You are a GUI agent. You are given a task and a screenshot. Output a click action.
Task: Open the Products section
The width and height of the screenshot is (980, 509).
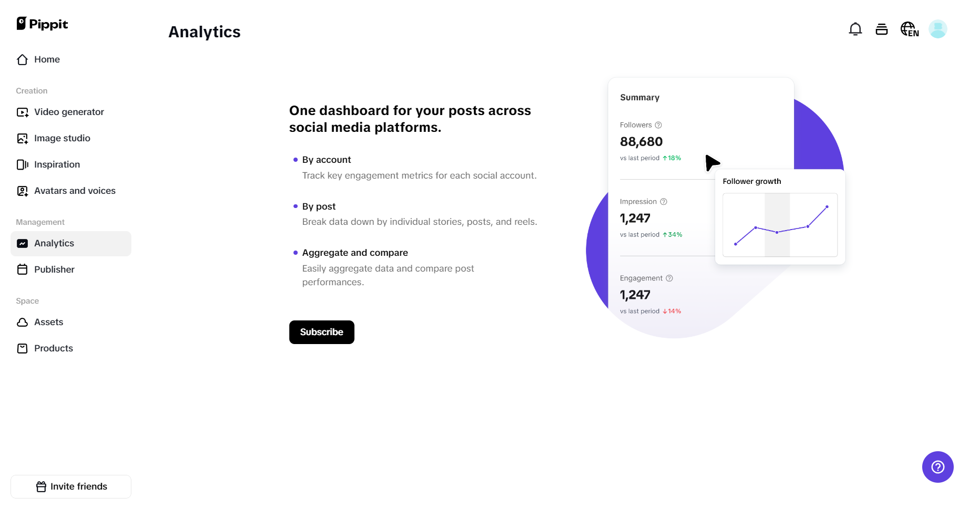pos(53,348)
